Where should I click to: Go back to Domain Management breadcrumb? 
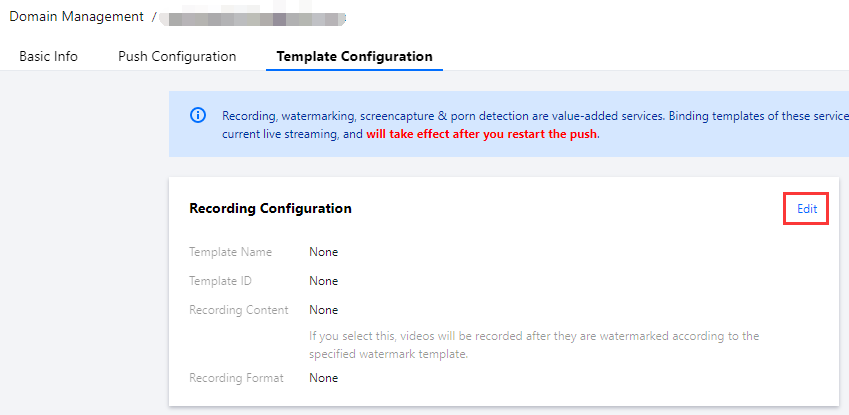pyautogui.click(x=76, y=17)
